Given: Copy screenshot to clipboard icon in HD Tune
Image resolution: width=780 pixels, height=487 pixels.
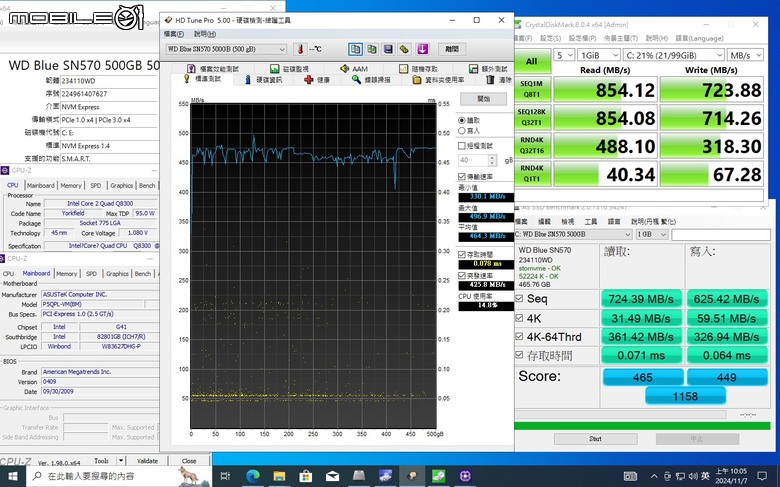Looking at the screenshot, I should pyautogui.click(x=372, y=49).
